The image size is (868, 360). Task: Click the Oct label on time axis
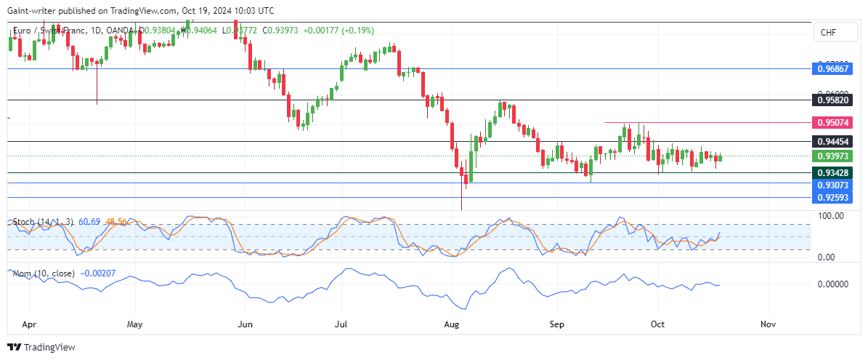point(657,324)
